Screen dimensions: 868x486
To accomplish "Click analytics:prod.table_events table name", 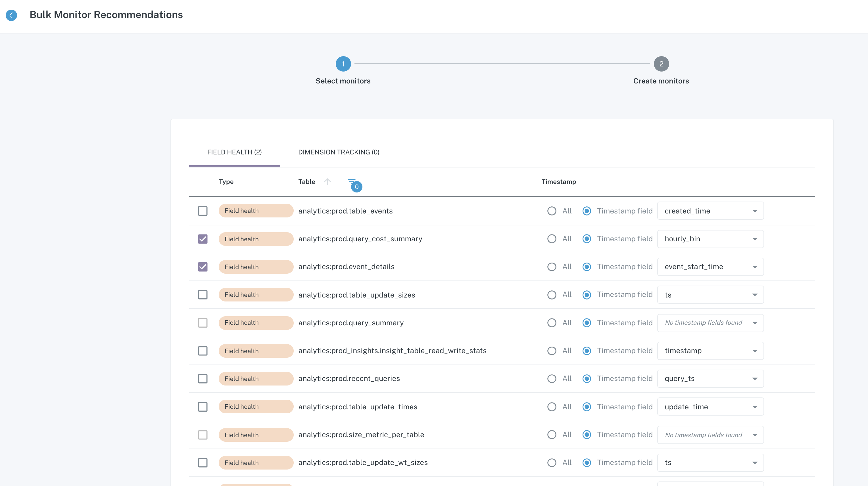I will (345, 211).
